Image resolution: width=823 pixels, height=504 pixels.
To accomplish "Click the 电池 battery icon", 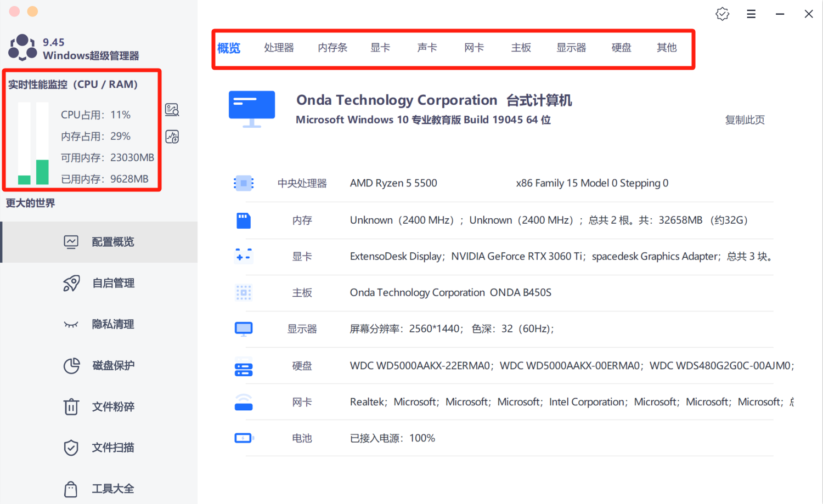I will (x=244, y=438).
